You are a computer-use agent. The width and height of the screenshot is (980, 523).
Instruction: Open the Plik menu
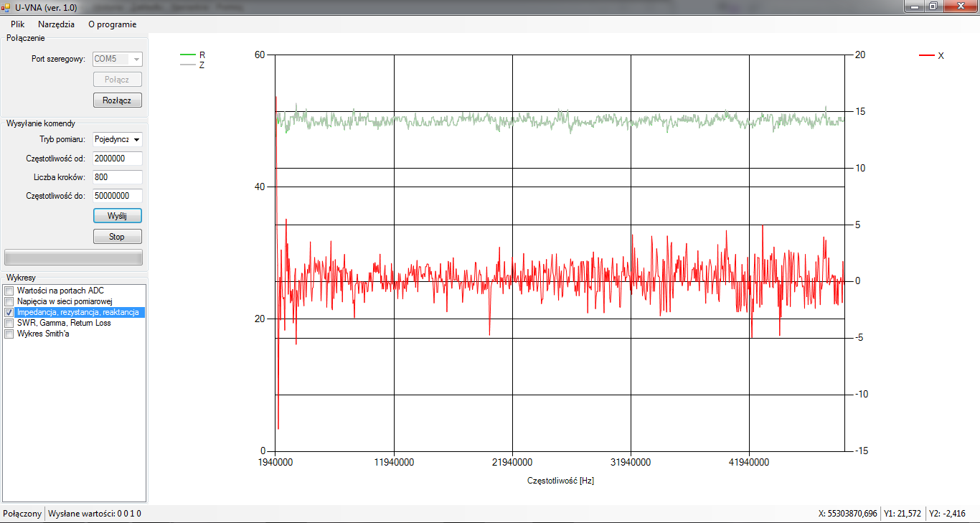click(17, 24)
